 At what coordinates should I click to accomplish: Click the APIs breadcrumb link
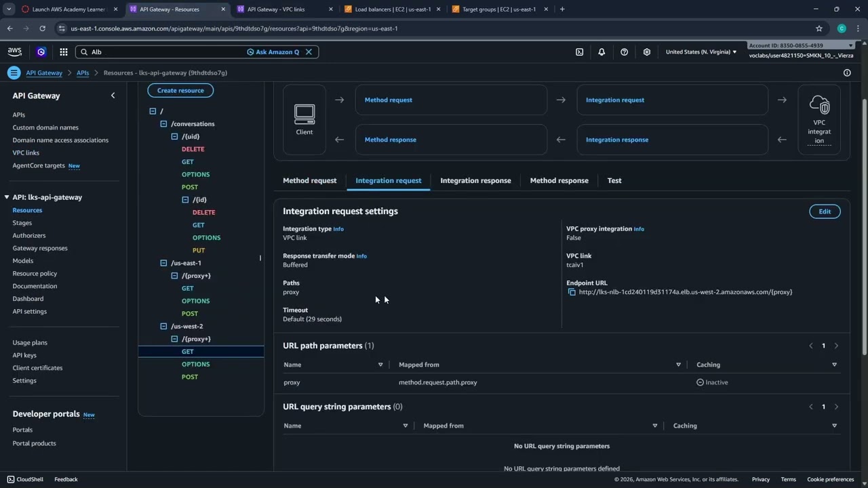83,73
